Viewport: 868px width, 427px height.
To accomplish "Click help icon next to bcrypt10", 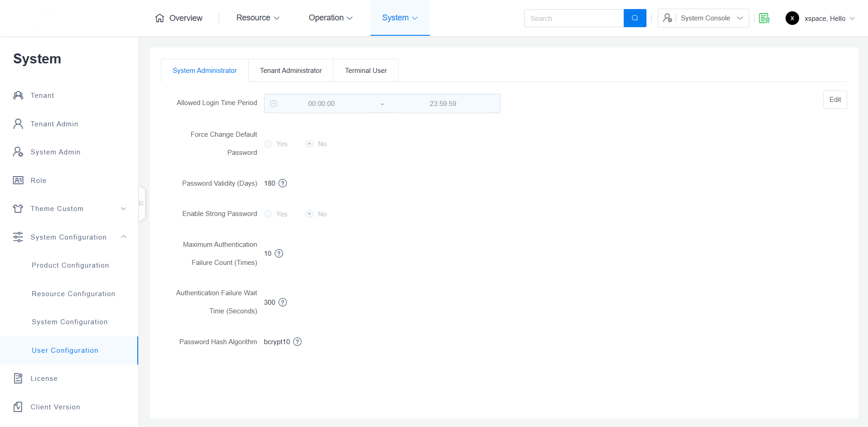I will tap(297, 342).
